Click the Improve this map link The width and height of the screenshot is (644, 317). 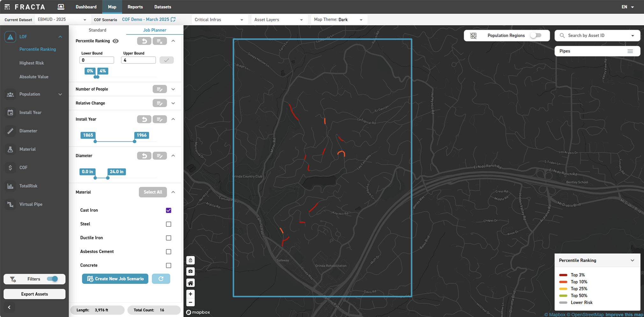[624, 314]
